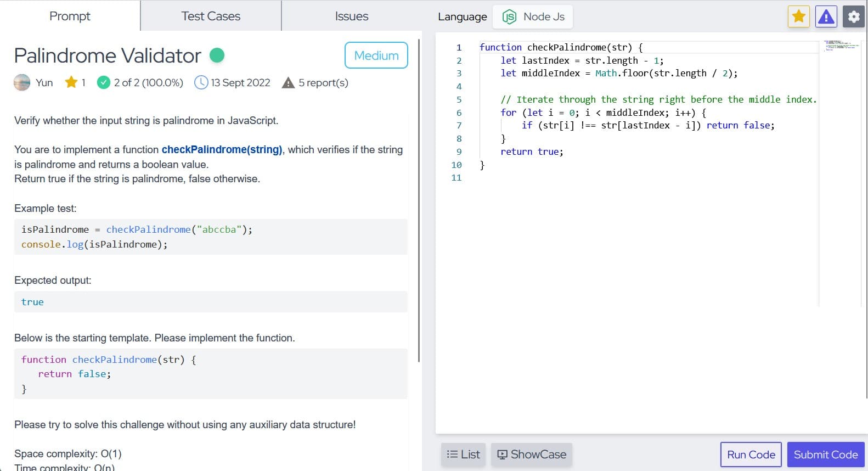Open the Test Cases tab

pyautogui.click(x=211, y=16)
